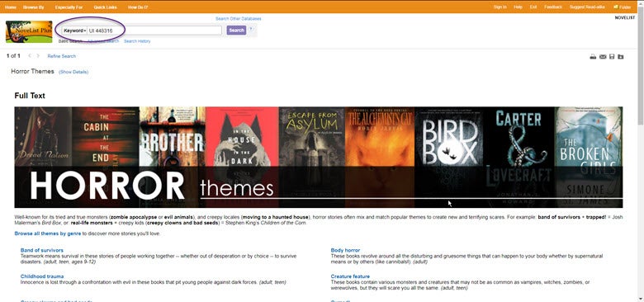Show Details for Horror Themes
The image size is (644, 302).
tap(73, 72)
